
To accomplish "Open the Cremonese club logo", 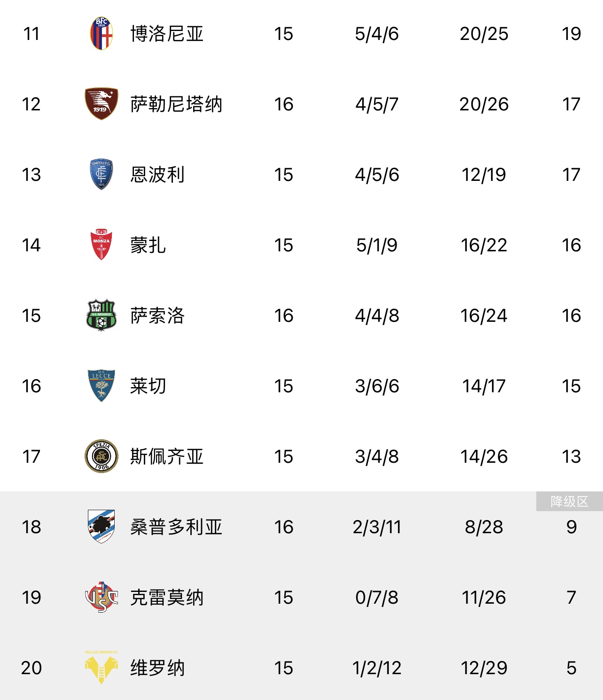I will click(x=101, y=597).
